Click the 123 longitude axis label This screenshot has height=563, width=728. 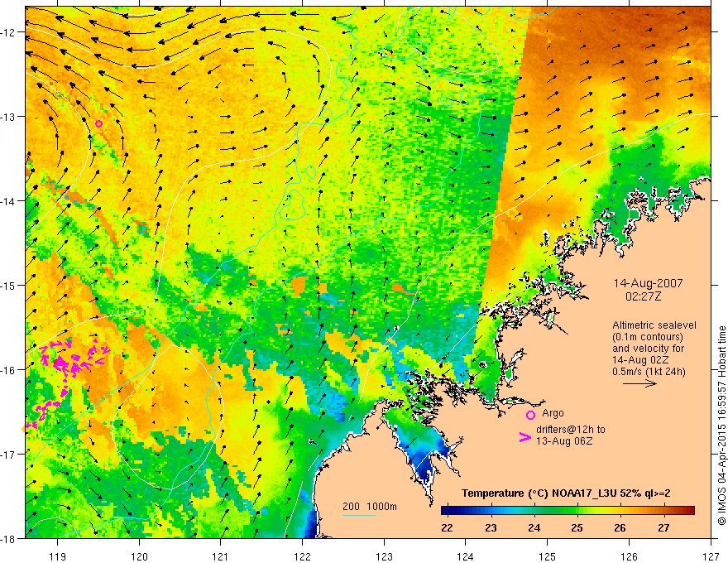(384, 556)
